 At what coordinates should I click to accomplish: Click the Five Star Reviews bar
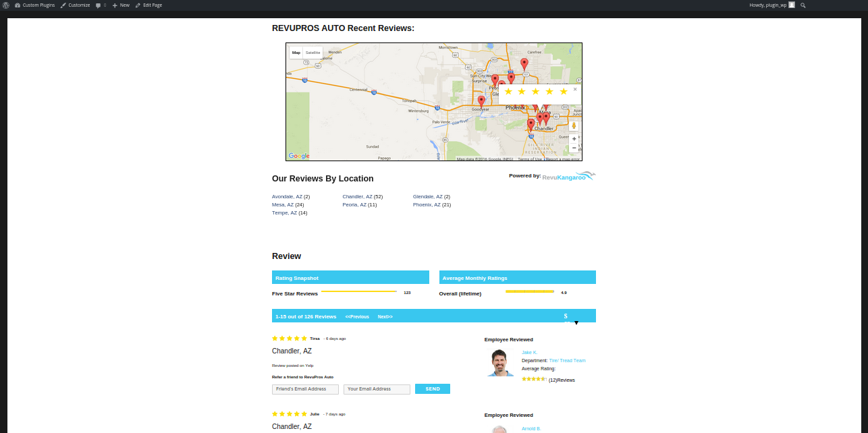click(x=359, y=291)
